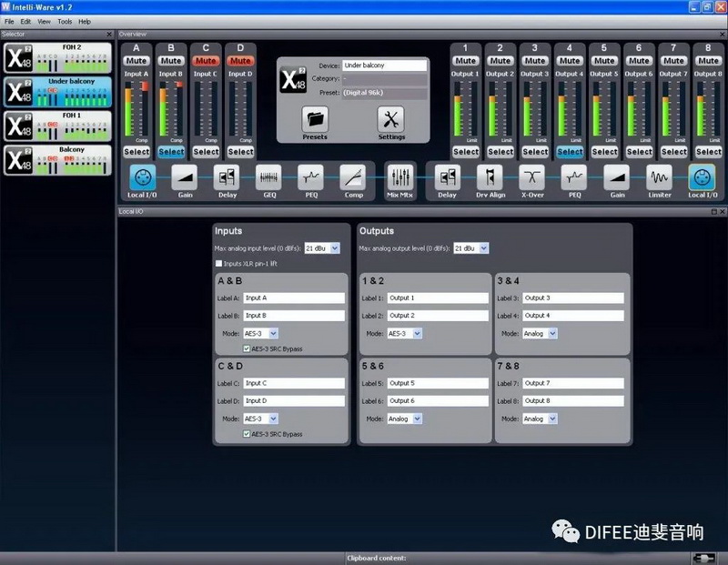Close the Overview panel
The width and height of the screenshot is (728, 565).
coord(722,35)
